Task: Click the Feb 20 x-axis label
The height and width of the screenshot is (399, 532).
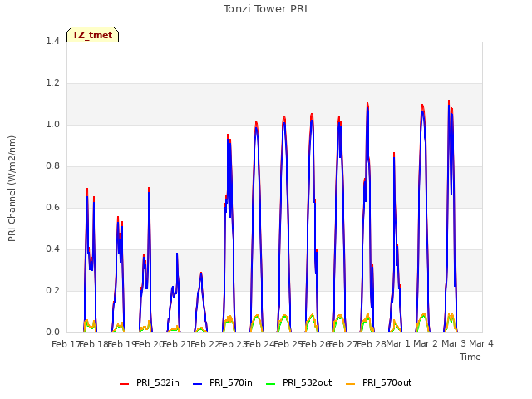Action: 150,344
